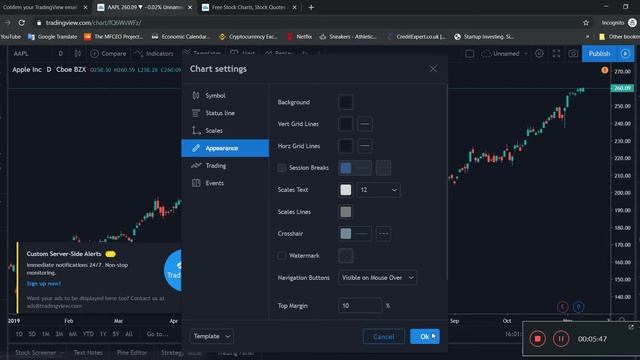Image resolution: width=640 pixels, height=360 pixels.
Task: Bookmark this page with the star icon
Action: point(586,23)
